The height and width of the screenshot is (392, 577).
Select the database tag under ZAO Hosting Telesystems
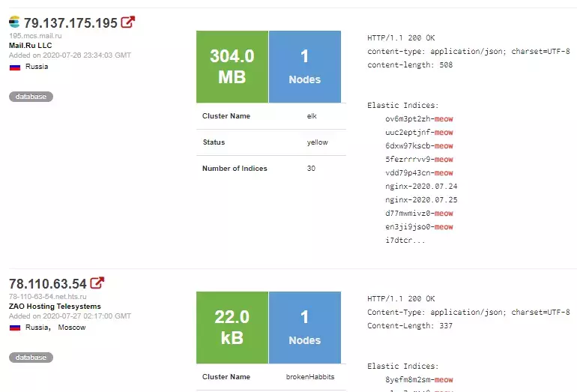tap(31, 358)
